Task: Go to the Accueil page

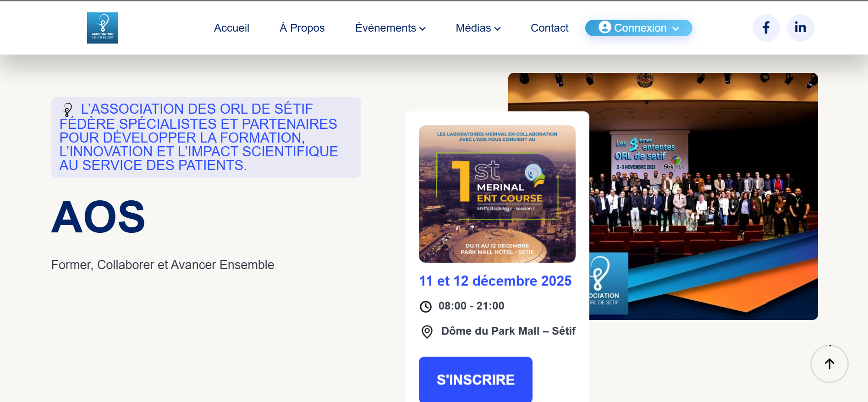Action: 231,28
